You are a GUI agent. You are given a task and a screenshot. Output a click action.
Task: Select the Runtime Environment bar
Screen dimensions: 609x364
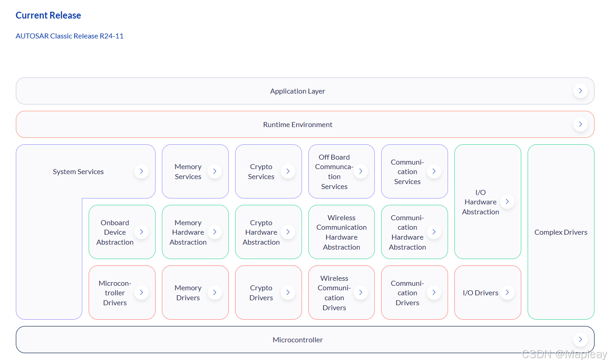[x=305, y=124]
